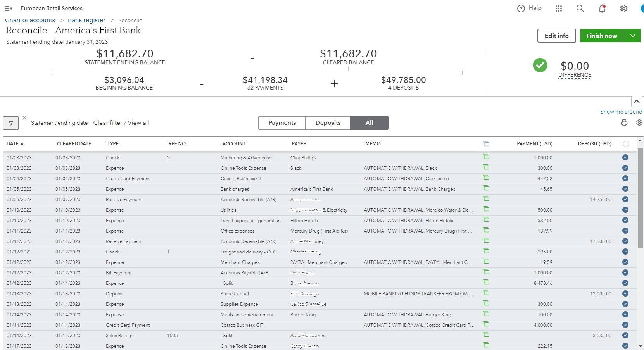
Task: Open attachment icon for Clint Phillips check
Action: [486, 157]
